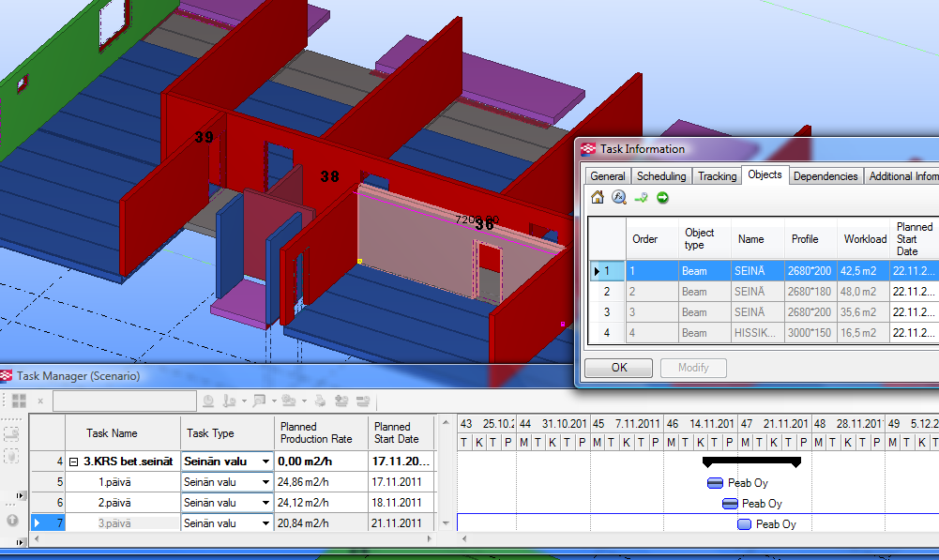Sort objects by the Order column header
Screen dimensions: 939x560
tap(652, 239)
